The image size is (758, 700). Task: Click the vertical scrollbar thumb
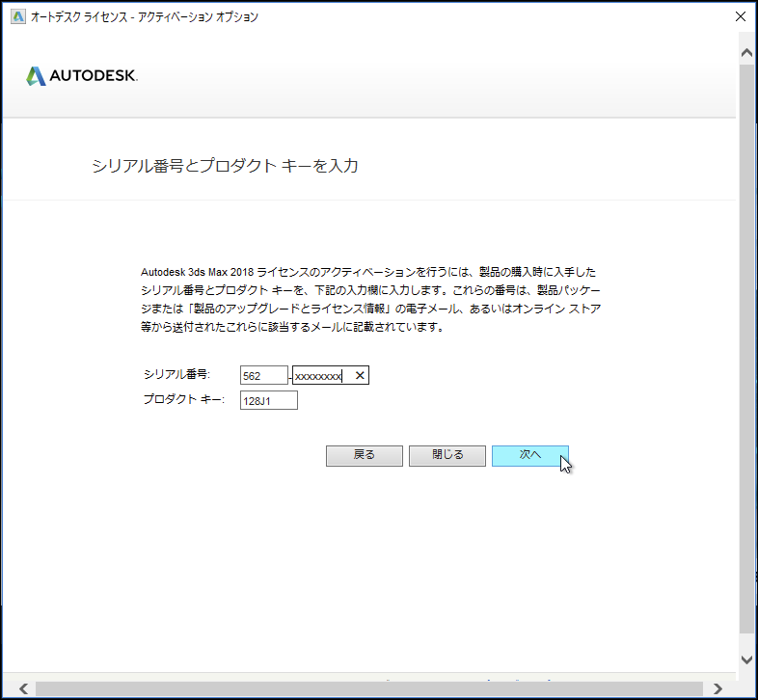coord(746,348)
